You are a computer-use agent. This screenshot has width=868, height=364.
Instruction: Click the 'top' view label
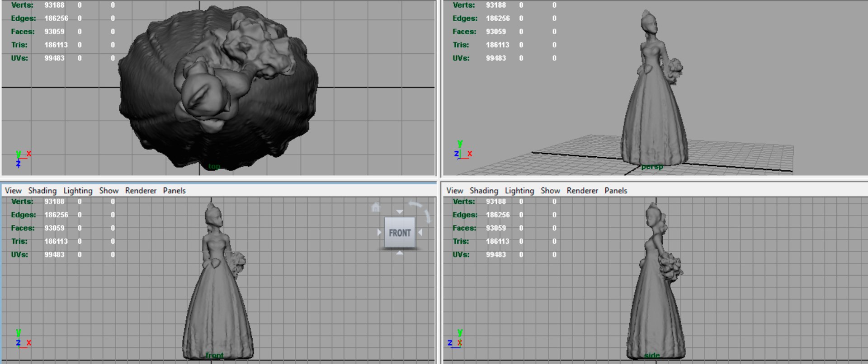(x=214, y=167)
